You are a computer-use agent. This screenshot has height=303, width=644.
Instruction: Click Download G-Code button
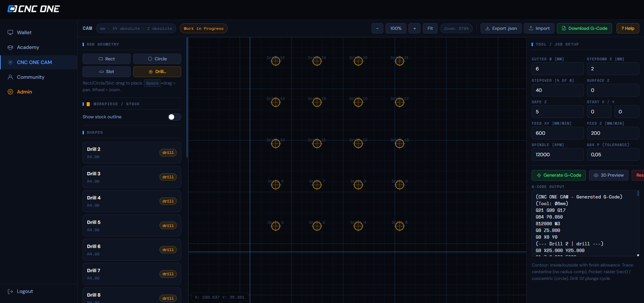click(584, 28)
